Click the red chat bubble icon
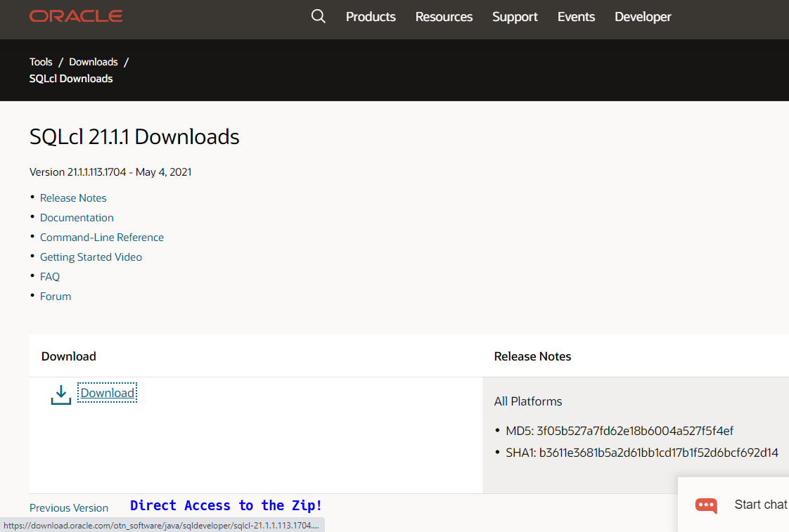789x532 pixels. click(x=706, y=505)
